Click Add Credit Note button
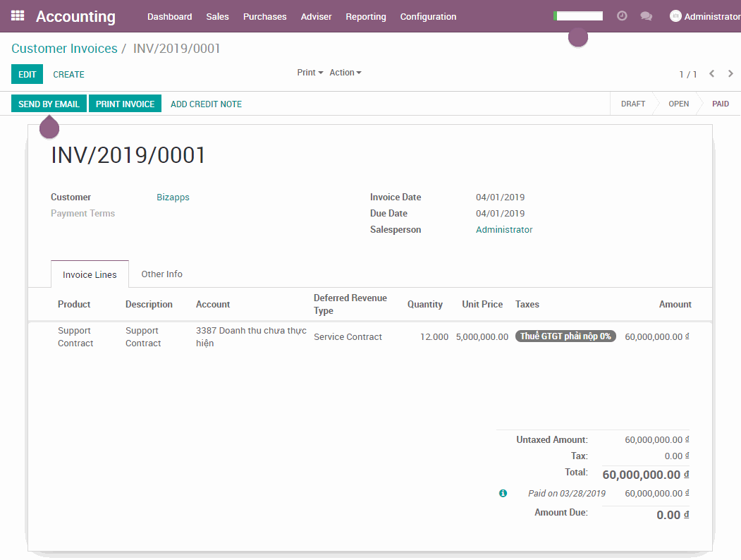 [206, 104]
